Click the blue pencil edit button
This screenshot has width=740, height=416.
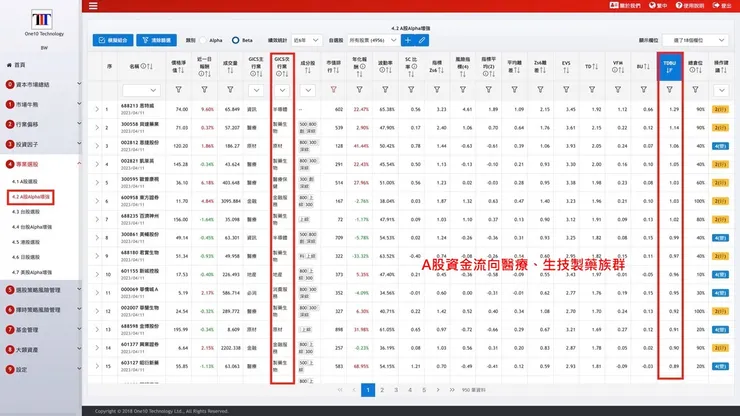pyautogui.click(x=422, y=40)
